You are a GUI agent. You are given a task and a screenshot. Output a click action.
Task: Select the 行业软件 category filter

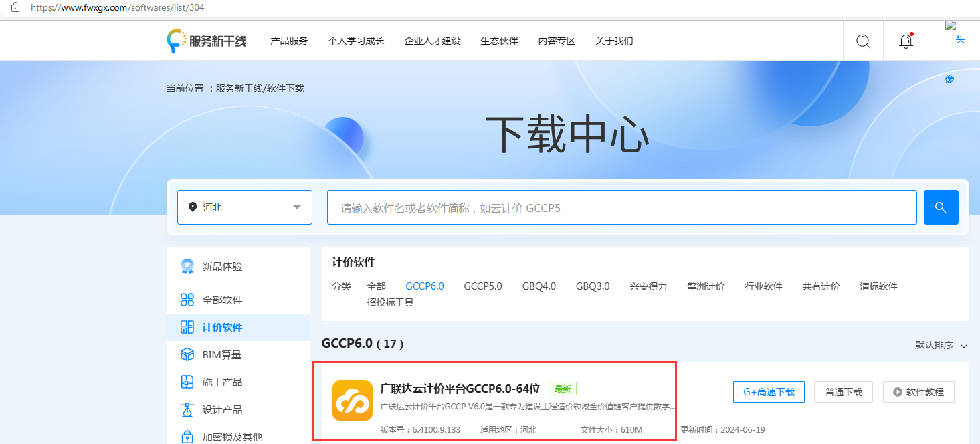pos(763,286)
